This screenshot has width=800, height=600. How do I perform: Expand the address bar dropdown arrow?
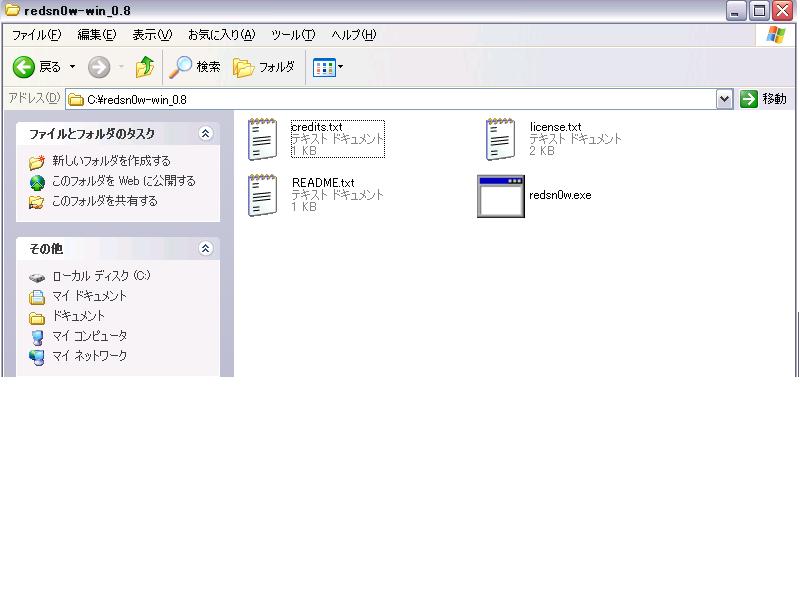[x=724, y=99]
